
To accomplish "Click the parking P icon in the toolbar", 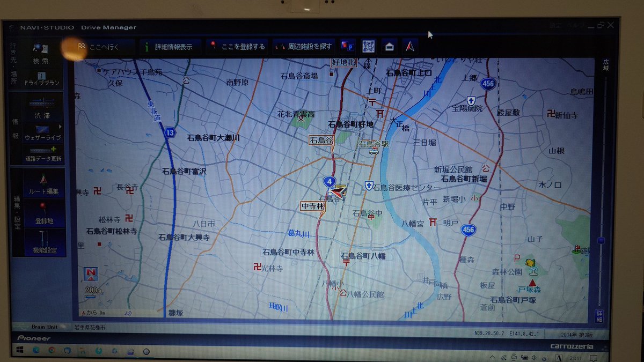I will [347, 47].
